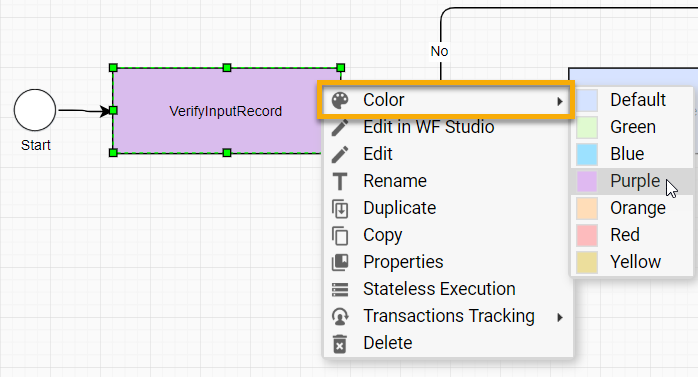Screen dimensions: 698x377
Task: Click the Blue label text
Action: click(627, 154)
